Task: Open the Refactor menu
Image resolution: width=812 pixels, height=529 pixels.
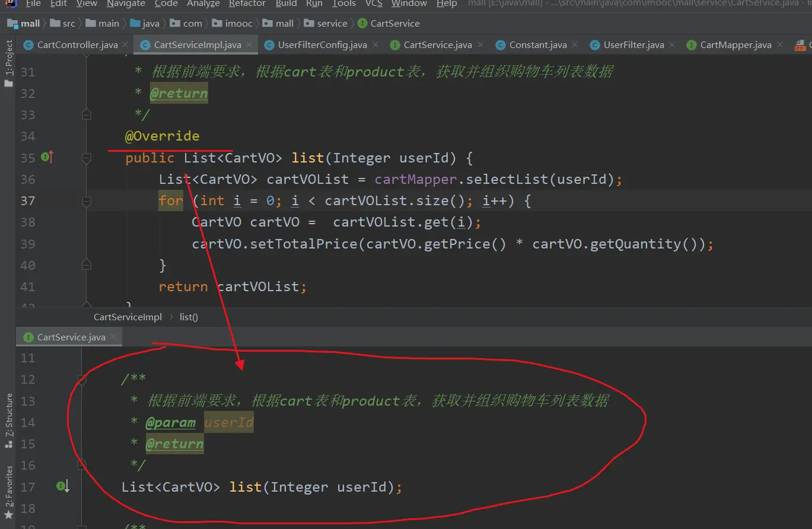Action: pyautogui.click(x=247, y=4)
